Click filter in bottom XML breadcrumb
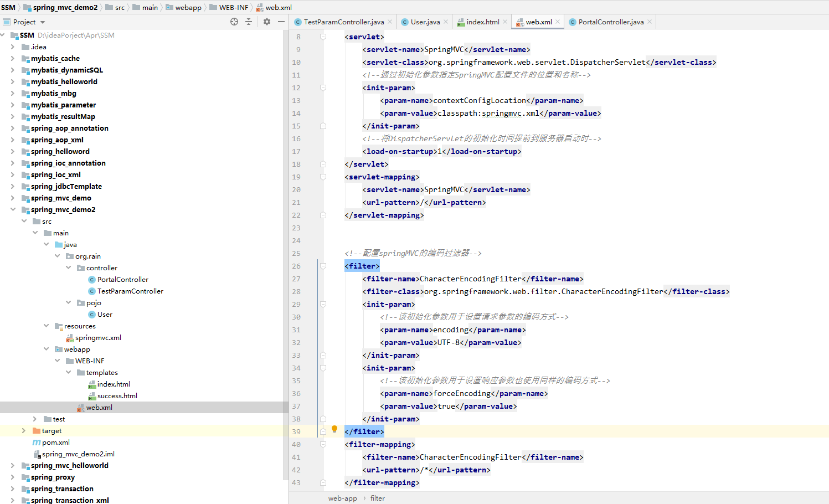Image resolution: width=829 pixels, height=504 pixels. point(378,498)
